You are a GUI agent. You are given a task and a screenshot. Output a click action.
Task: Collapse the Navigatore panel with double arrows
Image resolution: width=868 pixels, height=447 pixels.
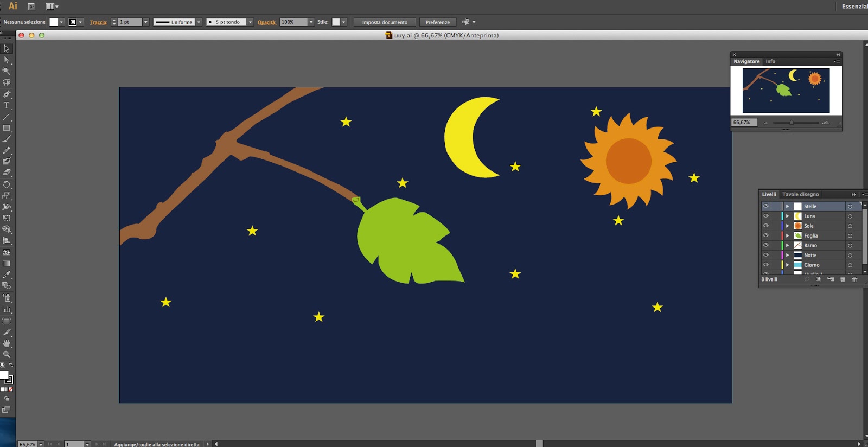coord(838,54)
